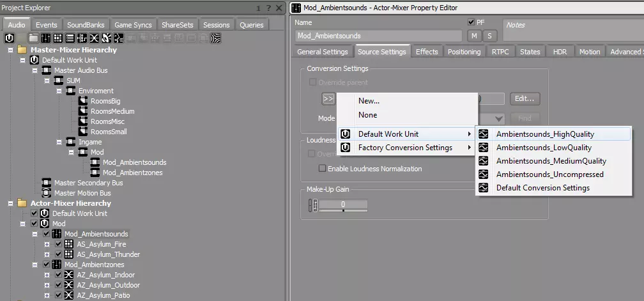Uncheck the AS_Asylum_Thunder checkbox

pyautogui.click(x=59, y=254)
